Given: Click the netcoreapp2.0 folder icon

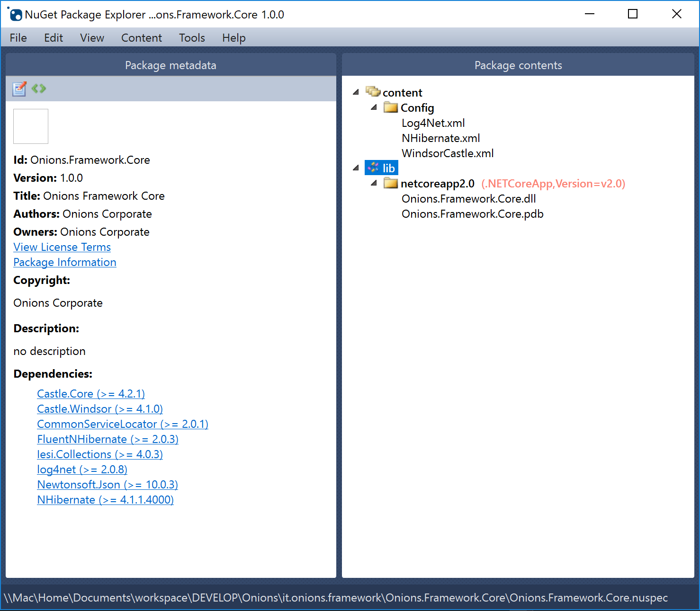Looking at the screenshot, I should 391,183.
